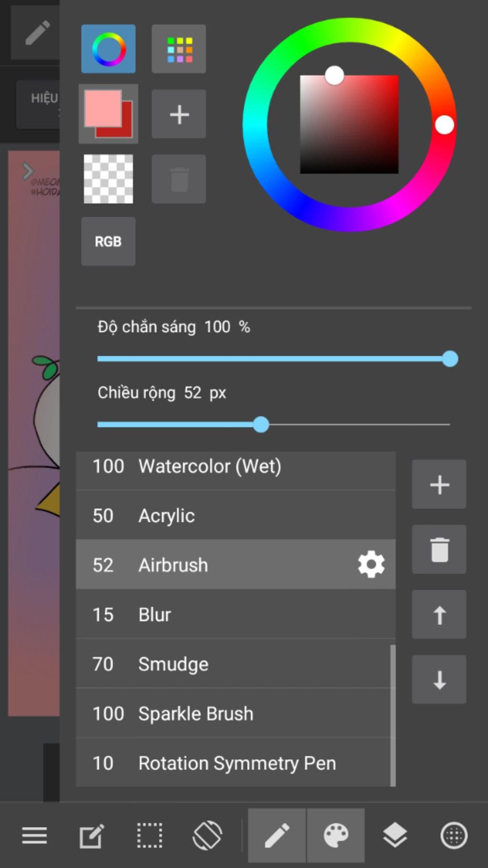
Task: Tap the dotted grid circle icon
Action: tap(454, 836)
